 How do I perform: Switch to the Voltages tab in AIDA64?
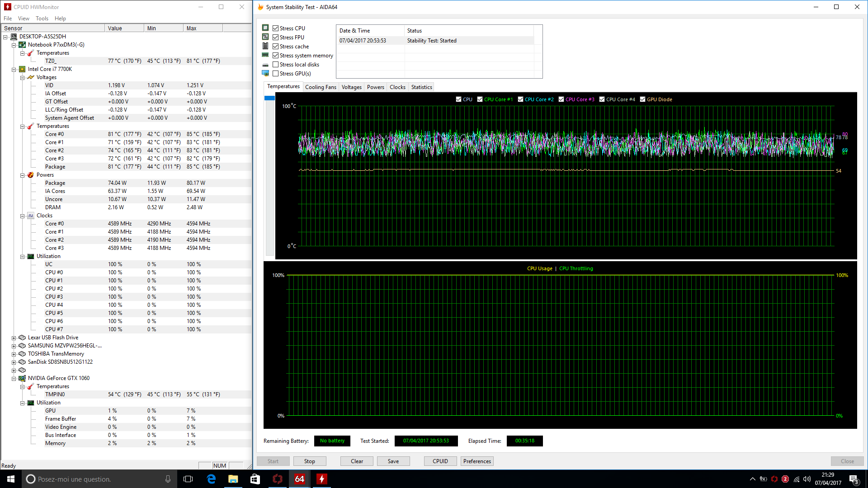(351, 87)
